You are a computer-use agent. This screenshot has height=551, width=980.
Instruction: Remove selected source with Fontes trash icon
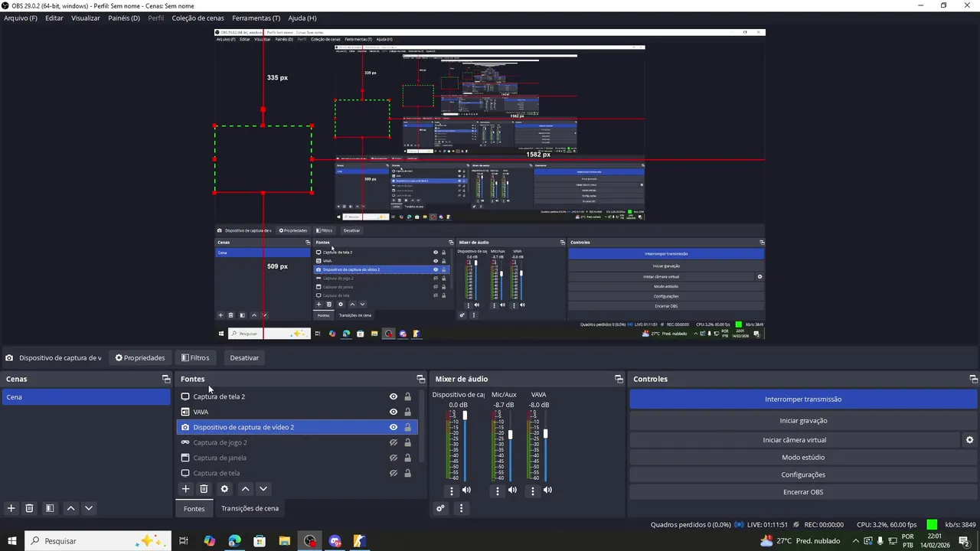(x=204, y=489)
